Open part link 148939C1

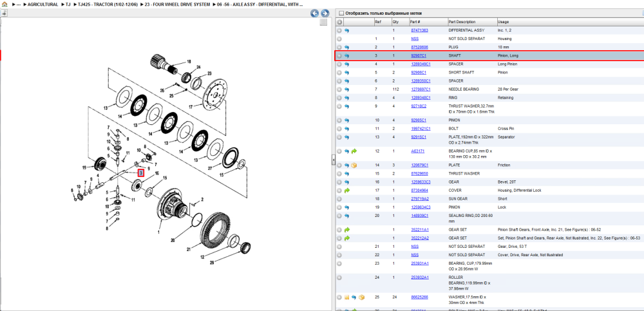coord(420,216)
